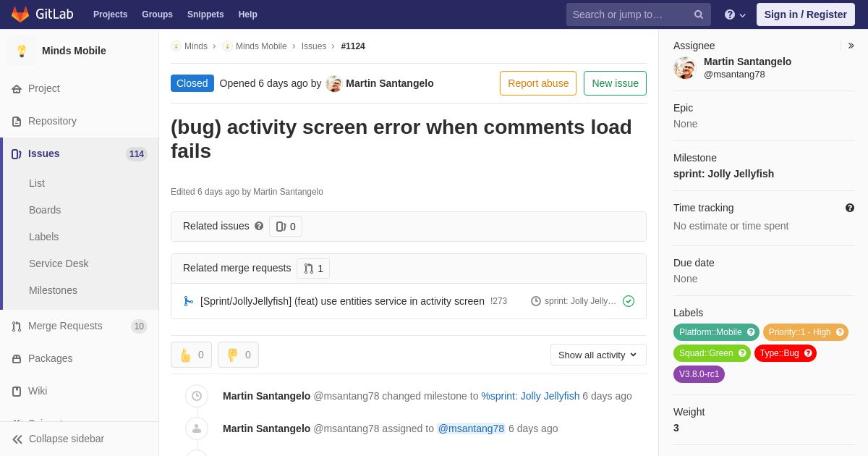Click sprint: Jolly Jellyfish in the Milestone sidebar section

pos(723,174)
